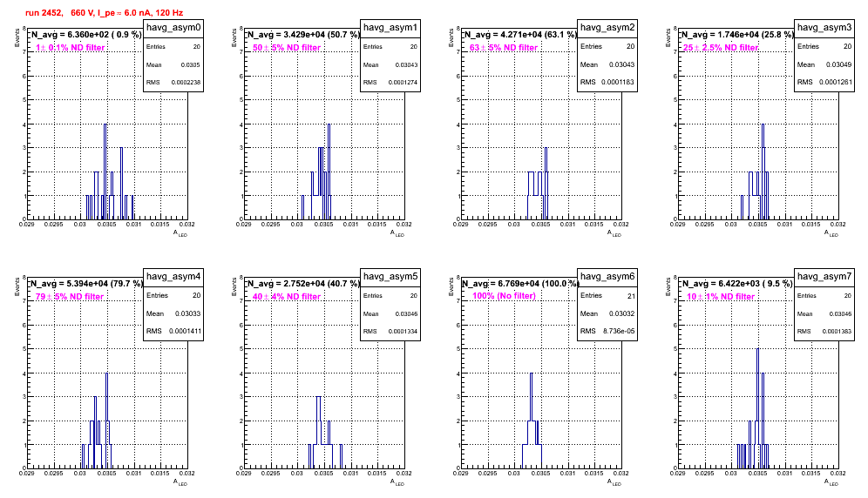This screenshot has width=868, height=498.
Task: Pick the magenta 1± 0.1% ND filter text
Action: (71, 48)
